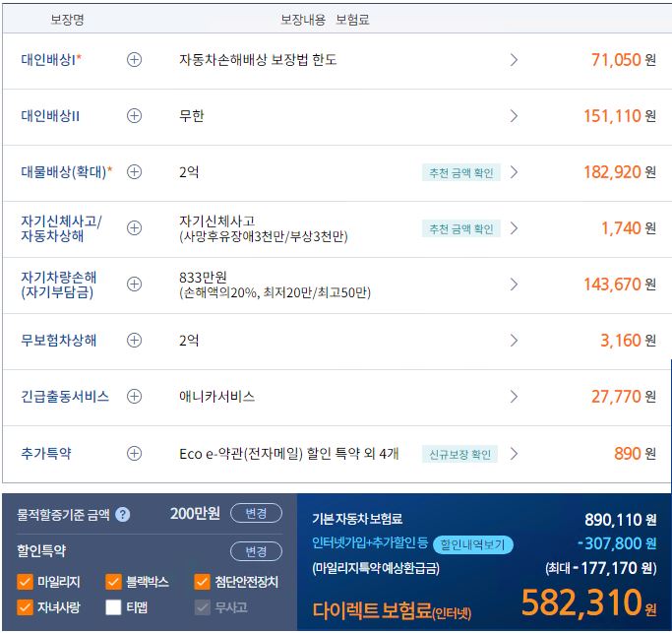Image resolution: width=672 pixels, height=633 pixels.
Task: Open help icon beside 물적할증기준 금액
Action: coord(123,514)
